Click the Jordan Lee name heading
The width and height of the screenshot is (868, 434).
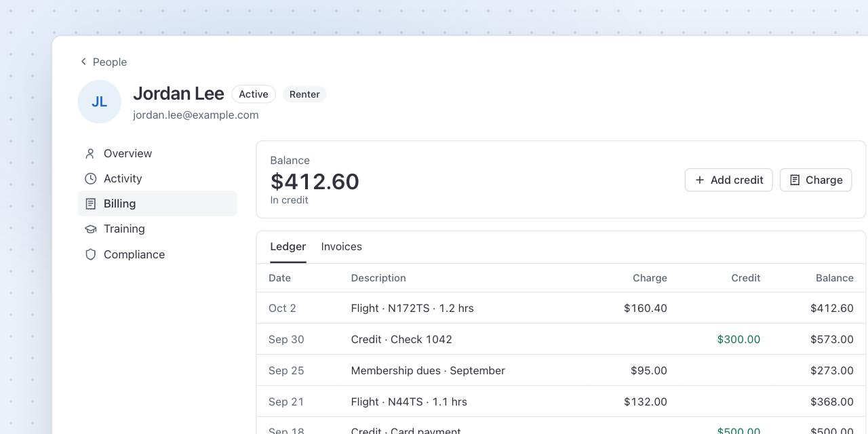click(178, 94)
